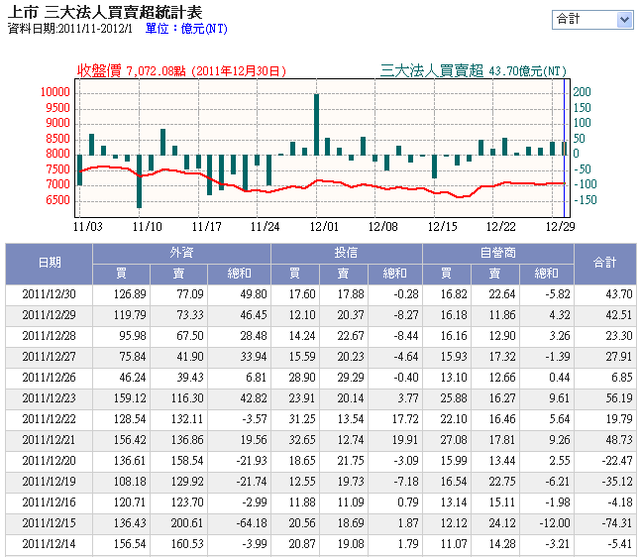This screenshot has height=557, width=640.
Task: Select date cell 2011/12/20
Action: click(x=49, y=461)
